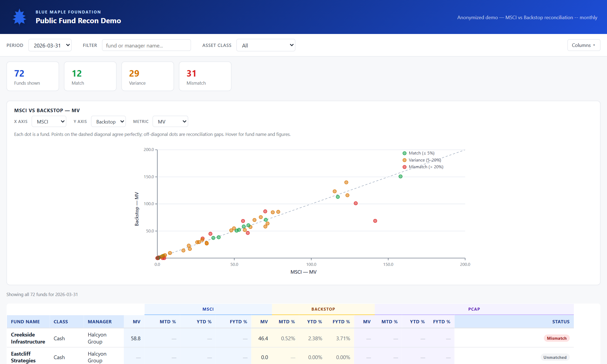This screenshot has height=364, width=607.
Task: Click the Creekside Infrastructure fund row
Action: (290, 338)
